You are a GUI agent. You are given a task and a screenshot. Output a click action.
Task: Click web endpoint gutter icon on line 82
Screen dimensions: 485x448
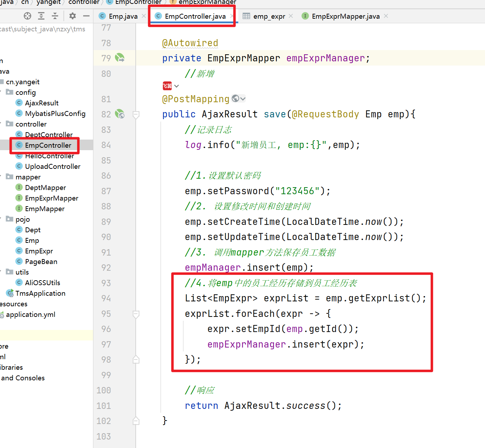pyautogui.click(x=120, y=114)
